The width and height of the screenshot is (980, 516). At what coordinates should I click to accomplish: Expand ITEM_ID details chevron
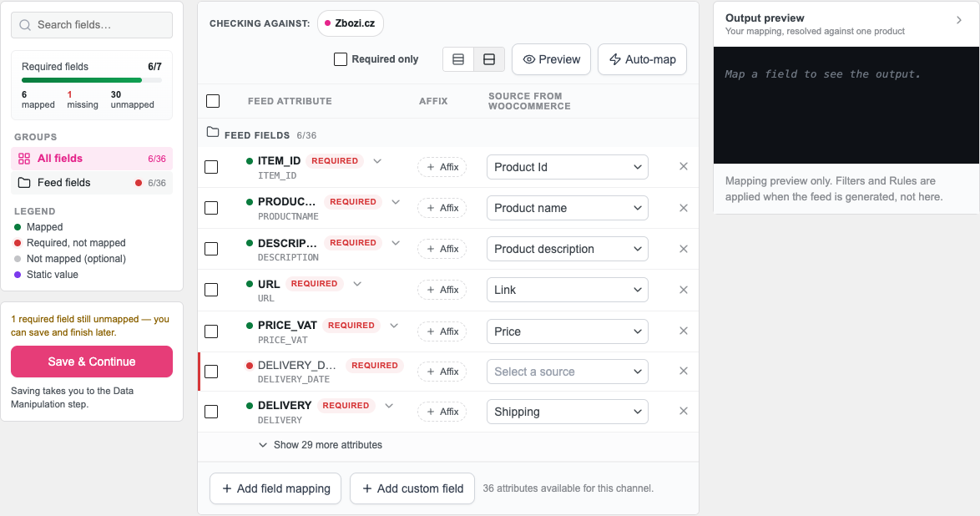pos(377,161)
